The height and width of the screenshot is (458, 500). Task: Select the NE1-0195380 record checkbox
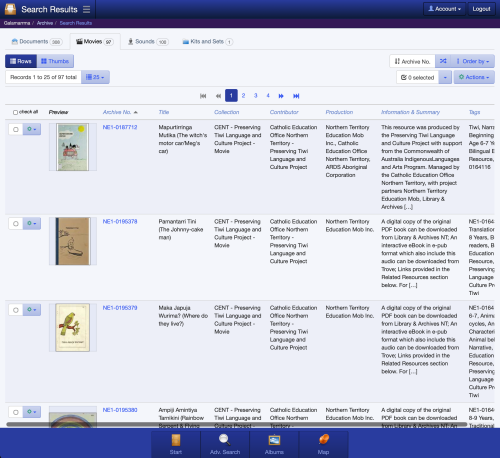coord(16,412)
